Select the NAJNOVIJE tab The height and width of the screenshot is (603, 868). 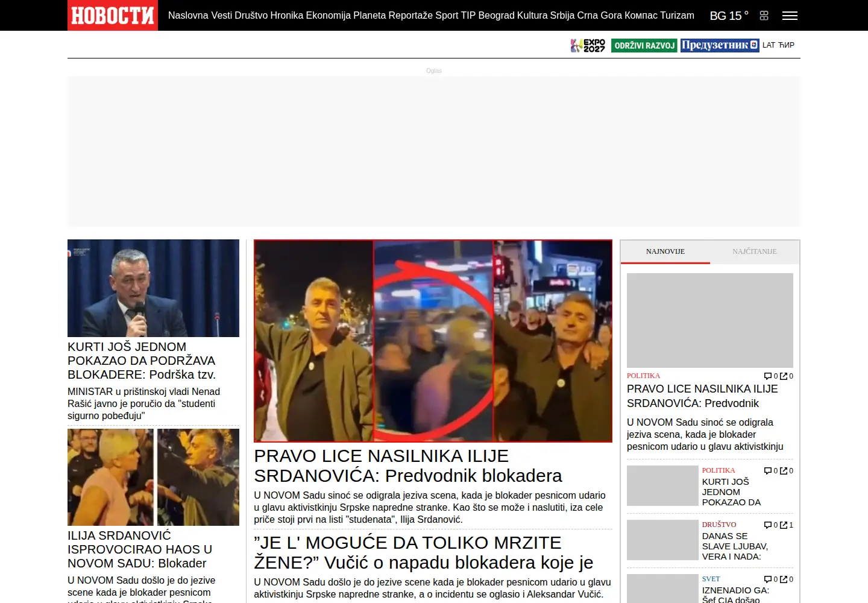665,251
